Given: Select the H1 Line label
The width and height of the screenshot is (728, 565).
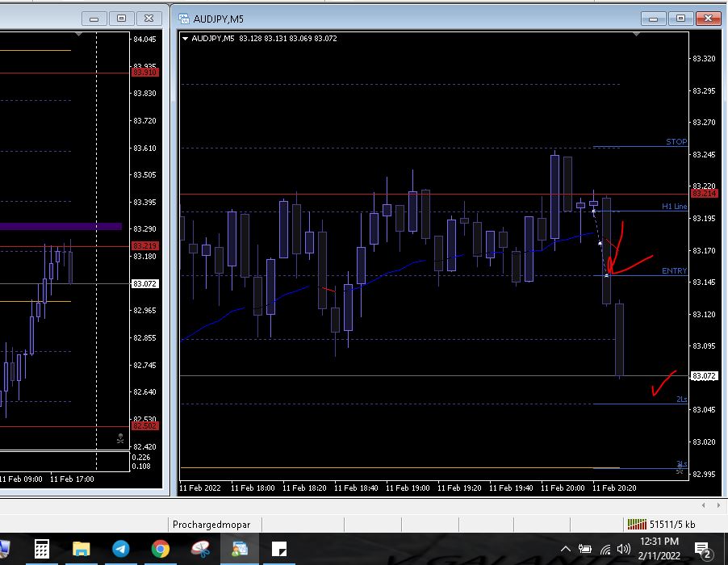Looking at the screenshot, I should 674,206.
